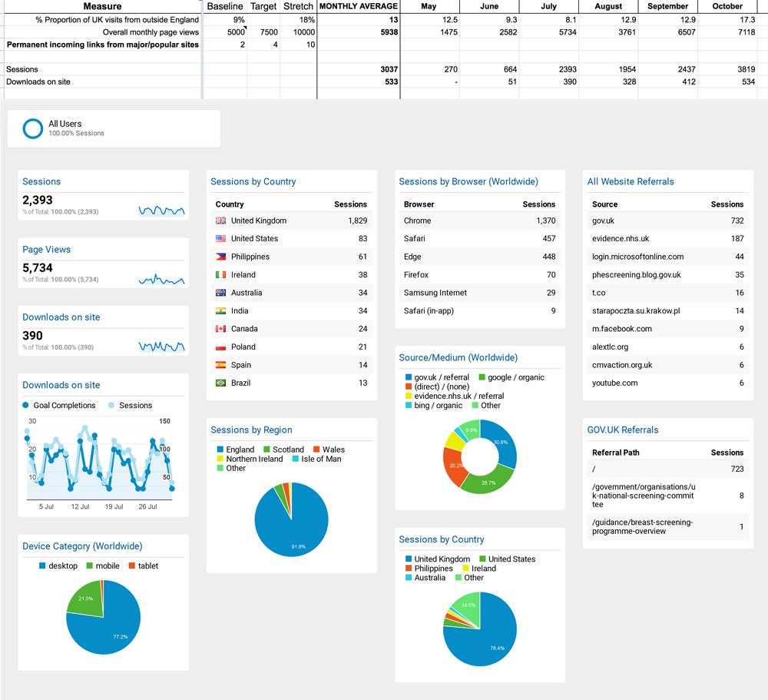The image size is (768, 700).
Task: Click the Page Views sparkline chart
Action: coord(161,279)
